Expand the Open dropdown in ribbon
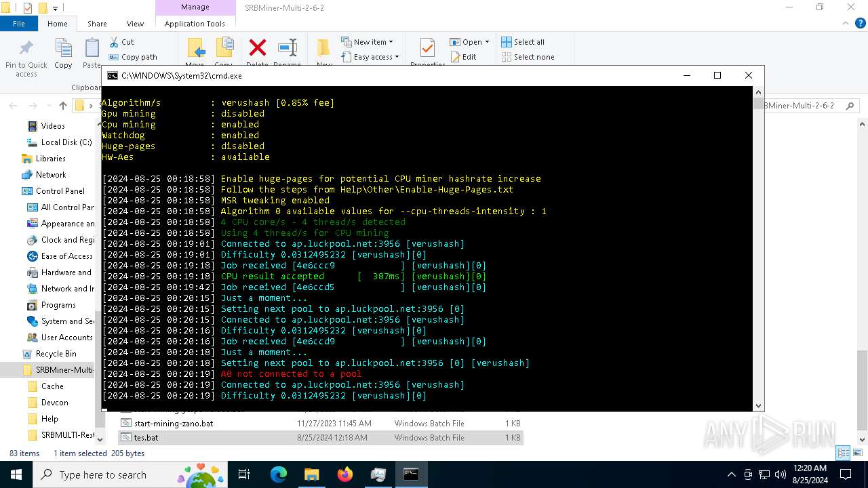The height and width of the screenshot is (488, 868). tap(469, 42)
